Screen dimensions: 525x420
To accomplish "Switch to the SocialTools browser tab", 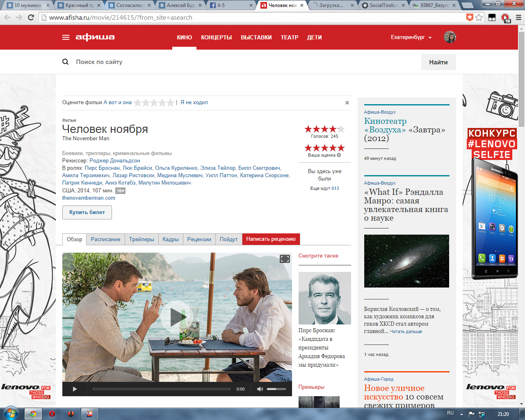I will pyautogui.click(x=383, y=5).
